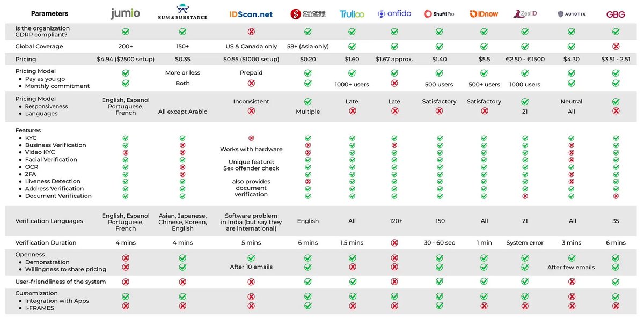The width and height of the screenshot is (644, 318).
Task: Click the 'Sex offender check' feature text
Action: [x=251, y=168]
